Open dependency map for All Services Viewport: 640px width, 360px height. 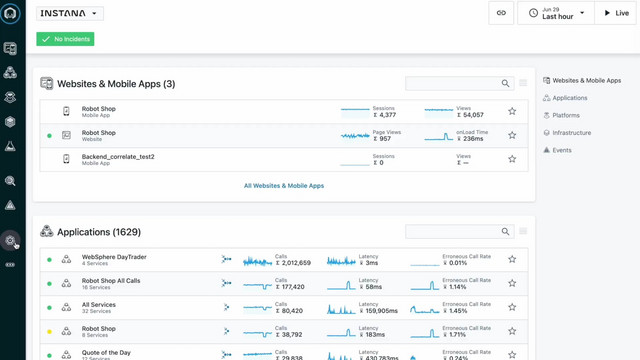pos(226,307)
